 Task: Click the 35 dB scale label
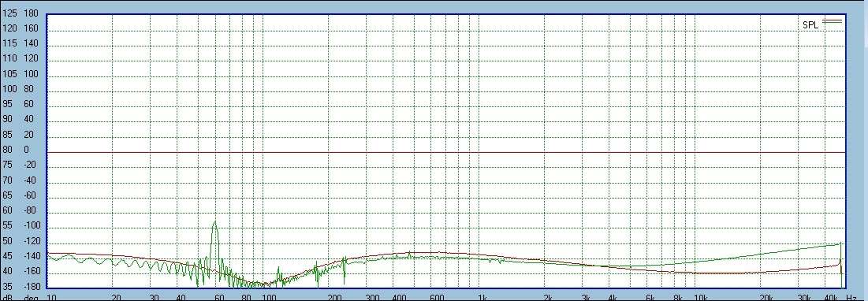pos(7,287)
